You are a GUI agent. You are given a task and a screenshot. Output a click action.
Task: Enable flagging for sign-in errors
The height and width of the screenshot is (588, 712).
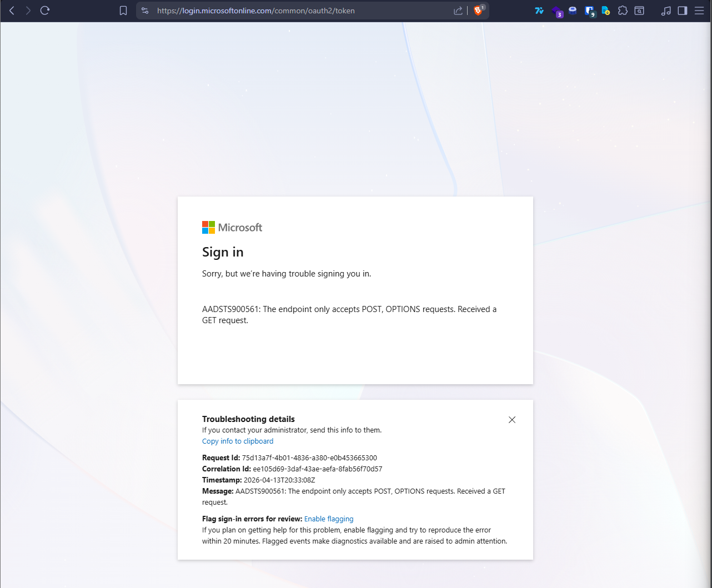pyautogui.click(x=328, y=519)
